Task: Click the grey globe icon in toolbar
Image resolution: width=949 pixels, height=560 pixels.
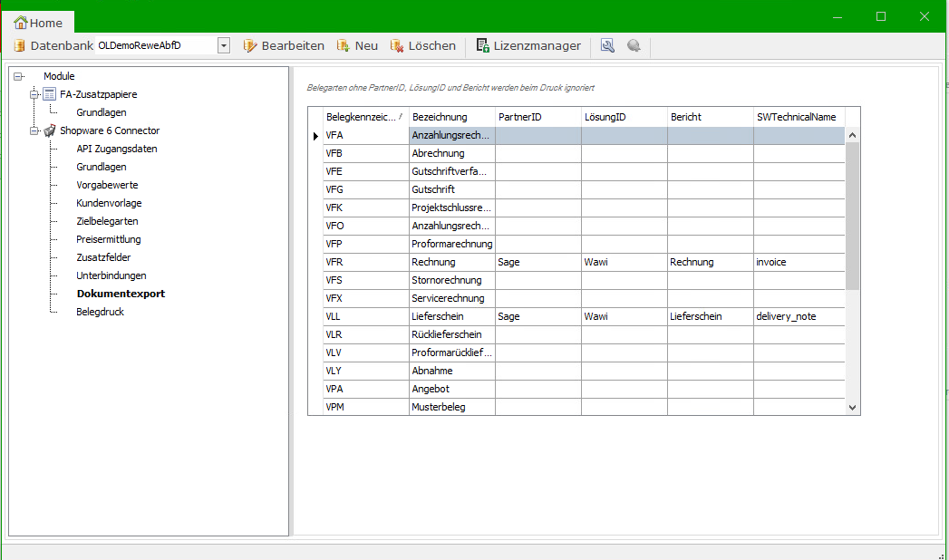Action: [x=634, y=45]
